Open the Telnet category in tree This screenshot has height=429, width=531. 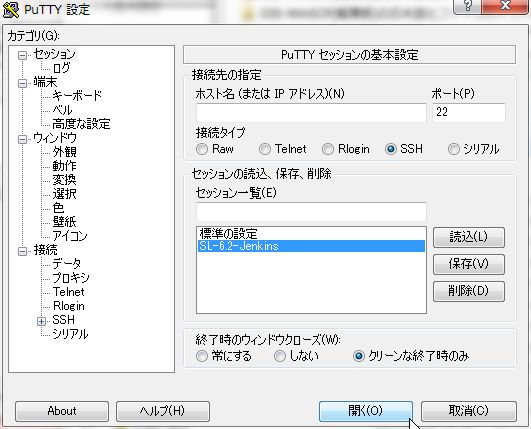click(x=68, y=292)
